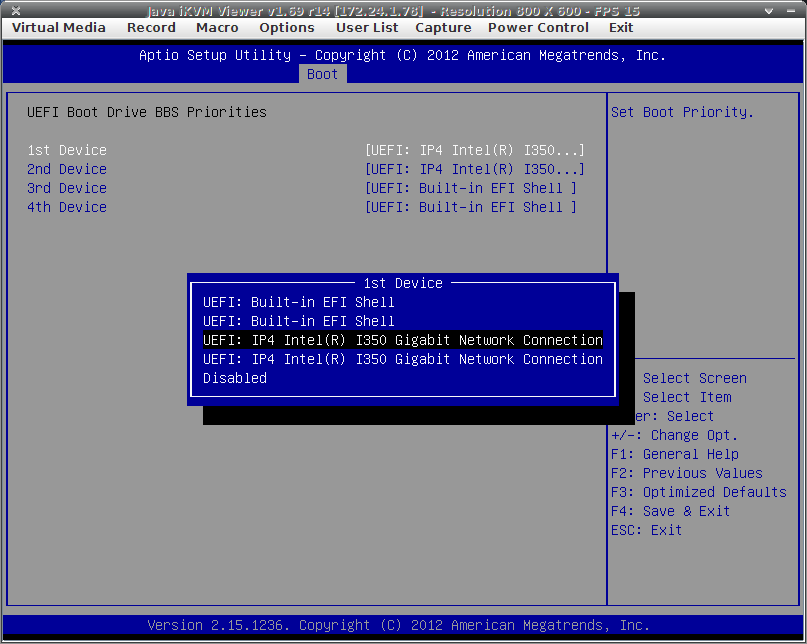The width and height of the screenshot is (807, 644).
Task: Open the Record menu
Action: (151, 28)
